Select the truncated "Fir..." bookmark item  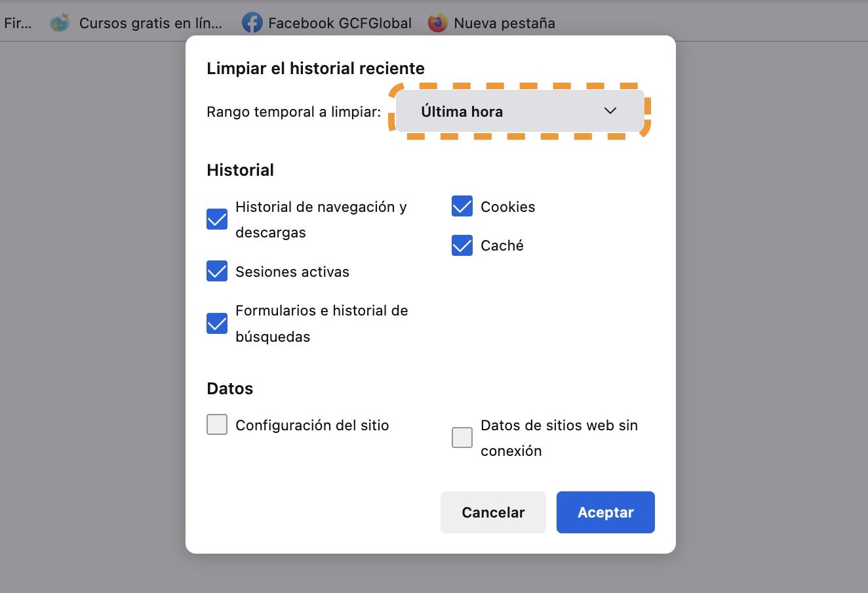(18, 22)
